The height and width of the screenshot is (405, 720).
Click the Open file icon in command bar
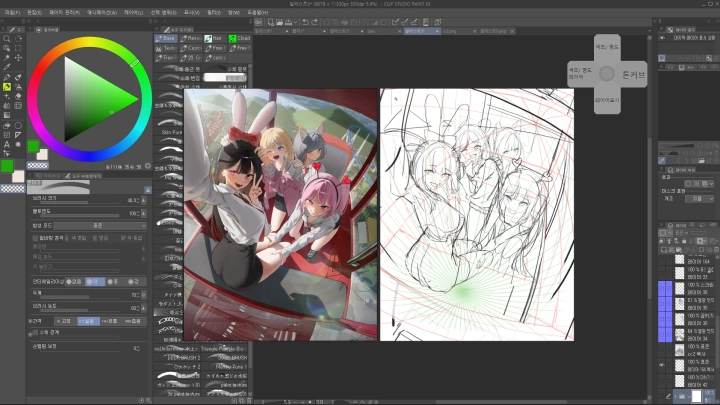pos(279,22)
